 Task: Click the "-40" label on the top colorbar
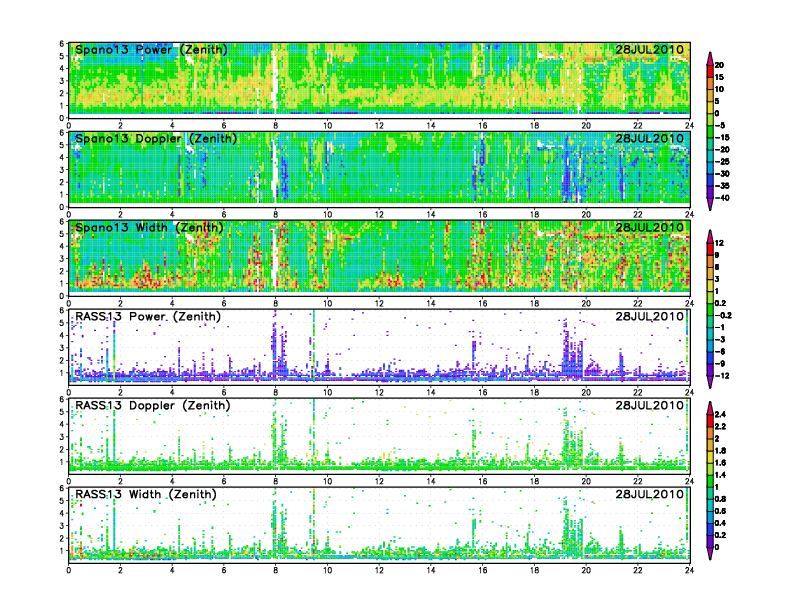[x=722, y=198]
